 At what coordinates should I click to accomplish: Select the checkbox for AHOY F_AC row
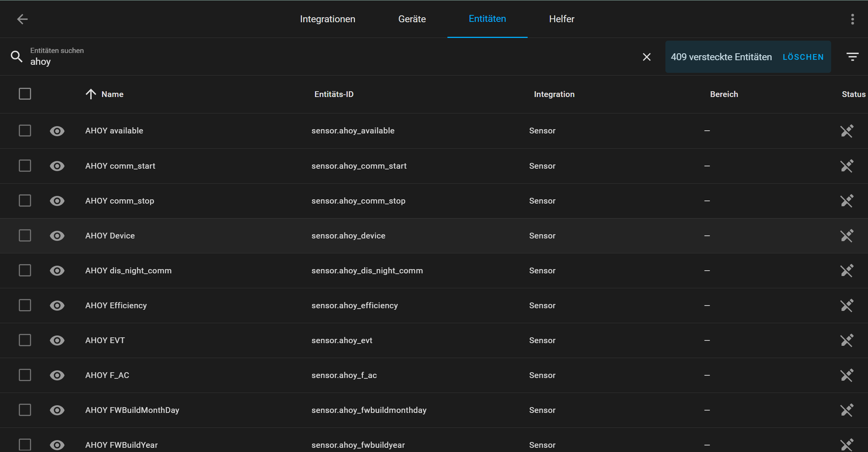(25, 375)
